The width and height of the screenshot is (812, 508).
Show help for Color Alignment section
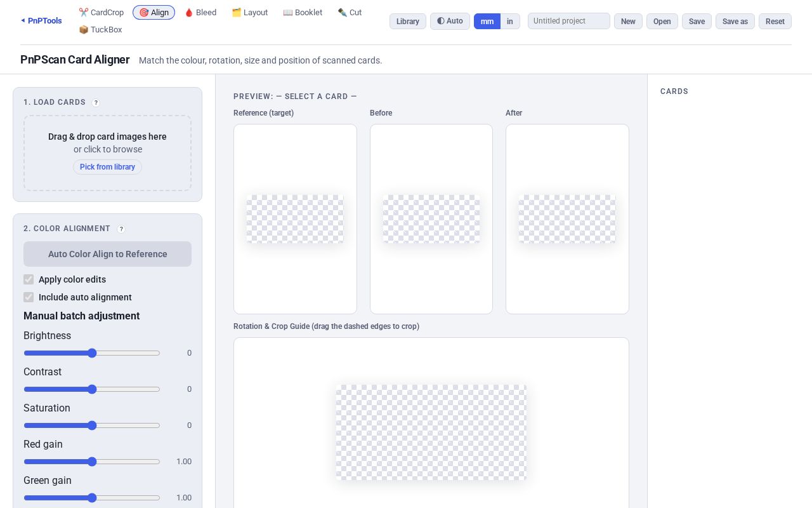coord(121,229)
